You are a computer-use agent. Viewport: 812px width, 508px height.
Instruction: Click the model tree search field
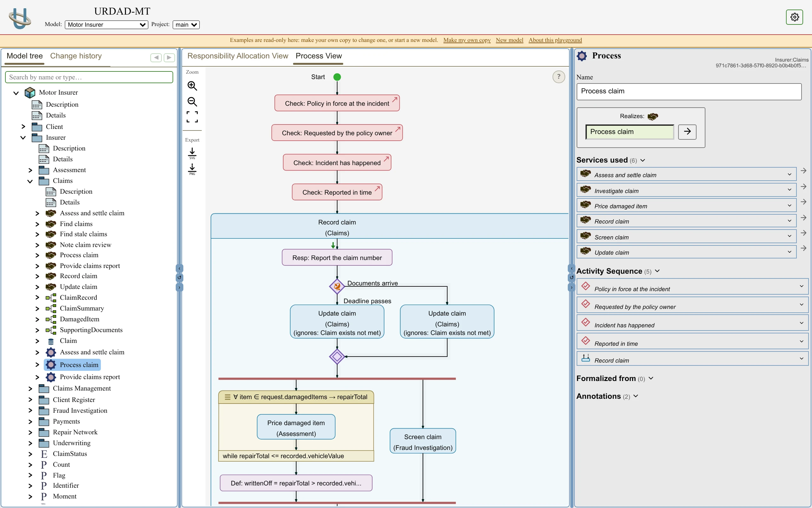(89, 77)
